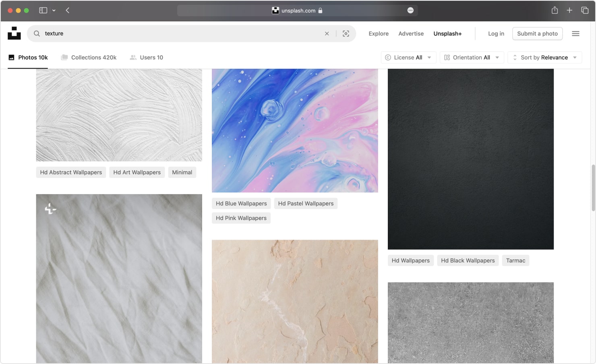
Task: Select the Minimal tag
Action: point(182,172)
